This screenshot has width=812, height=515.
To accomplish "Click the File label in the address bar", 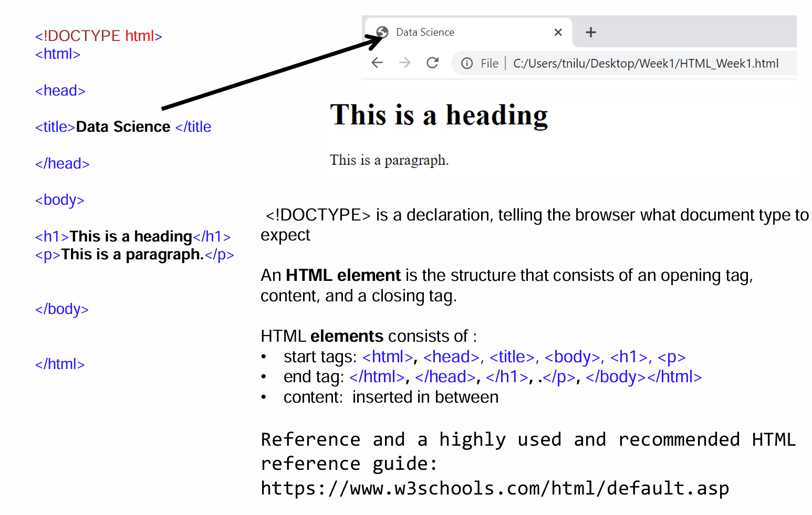I will point(489,64).
